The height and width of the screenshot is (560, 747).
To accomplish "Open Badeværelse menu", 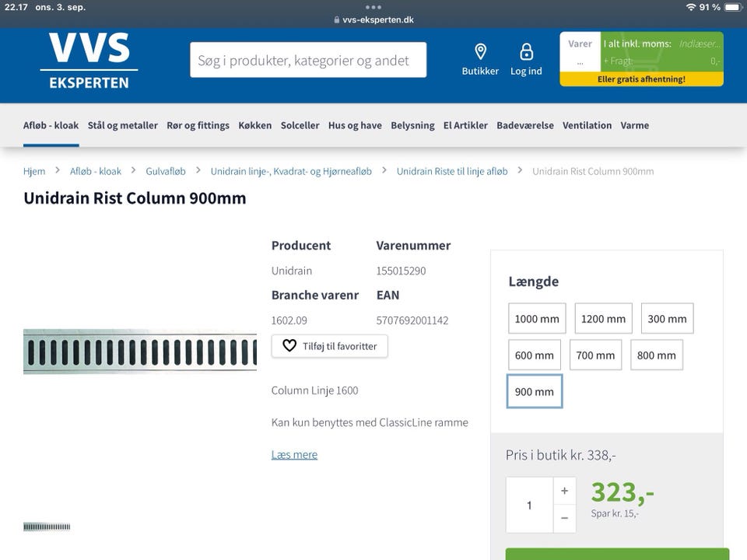I will click(x=525, y=125).
